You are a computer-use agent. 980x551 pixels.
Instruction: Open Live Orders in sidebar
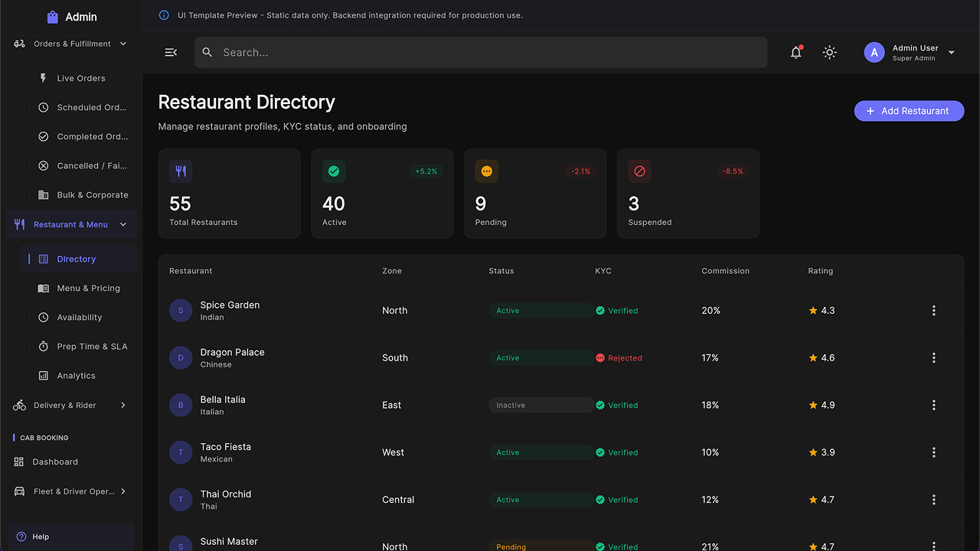point(79,78)
